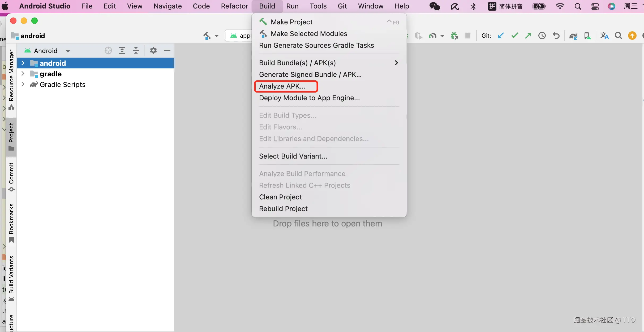Open Git history clock icon

542,36
